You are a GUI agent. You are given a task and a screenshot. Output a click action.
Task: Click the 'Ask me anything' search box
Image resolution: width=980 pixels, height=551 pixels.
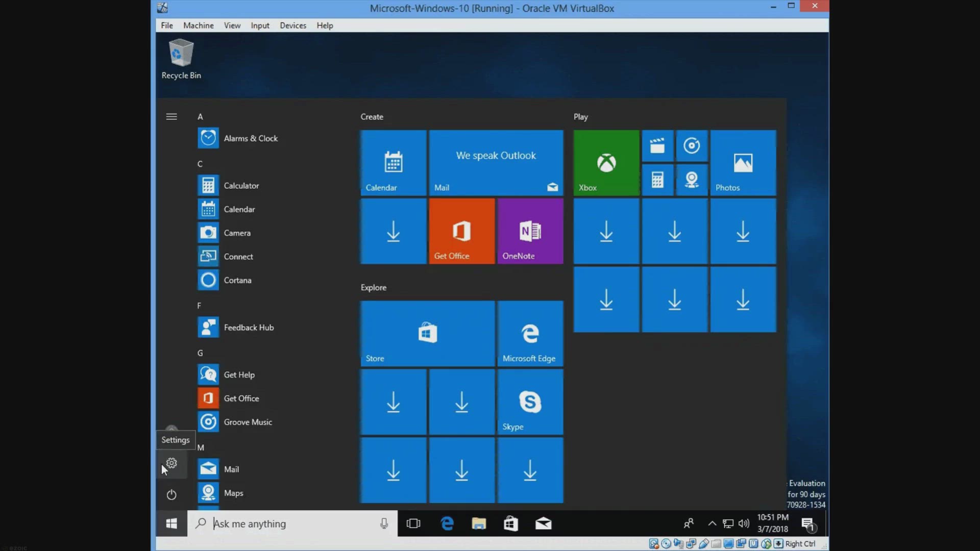292,523
